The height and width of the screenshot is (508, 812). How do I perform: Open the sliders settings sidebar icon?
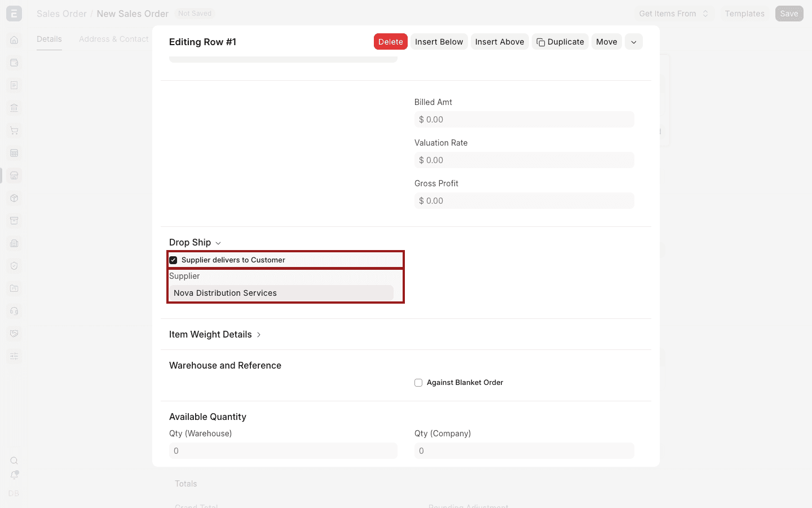pyautogui.click(x=14, y=356)
